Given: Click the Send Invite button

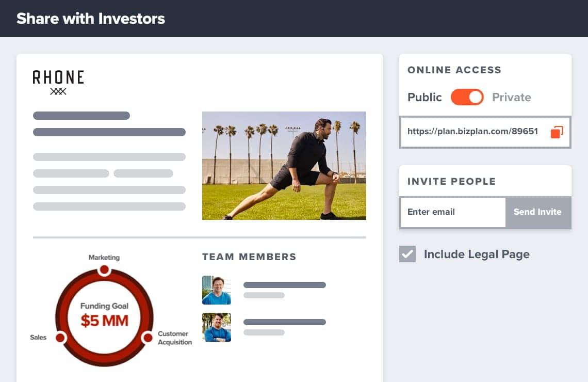Looking at the screenshot, I should pos(537,212).
